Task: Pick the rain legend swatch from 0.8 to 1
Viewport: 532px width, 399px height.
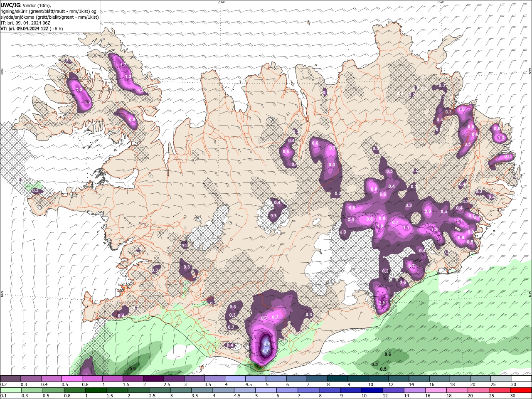Action: click(75, 390)
